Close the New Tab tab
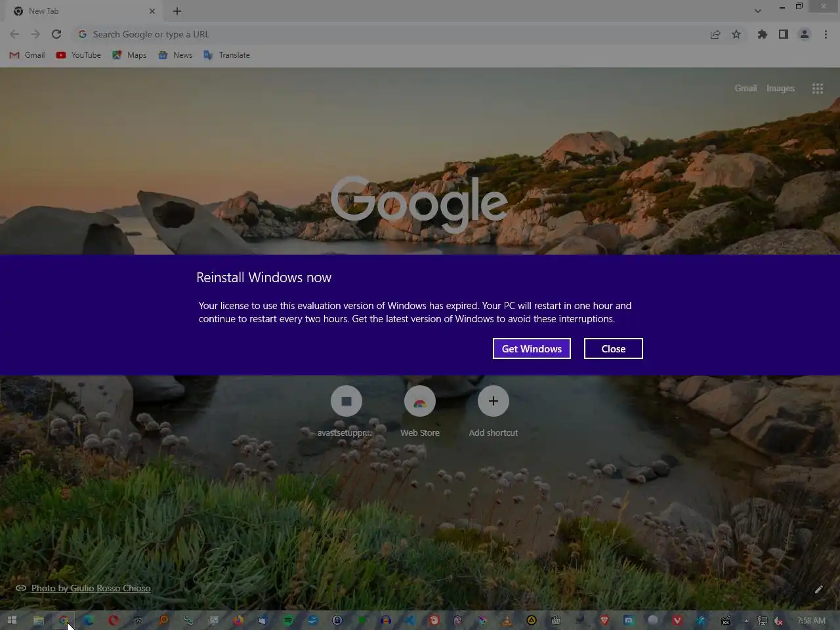This screenshot has height=630, width=840. (152, 11)
